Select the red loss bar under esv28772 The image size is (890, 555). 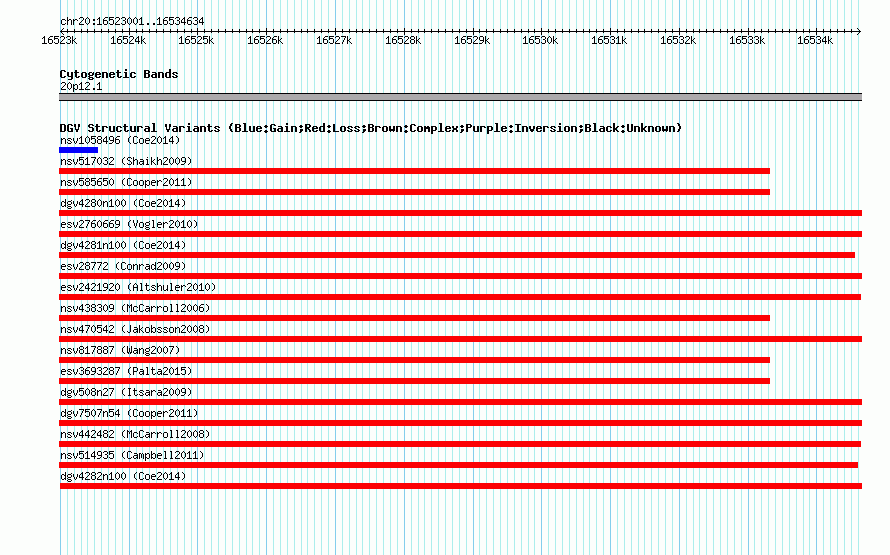coord(460,276)
